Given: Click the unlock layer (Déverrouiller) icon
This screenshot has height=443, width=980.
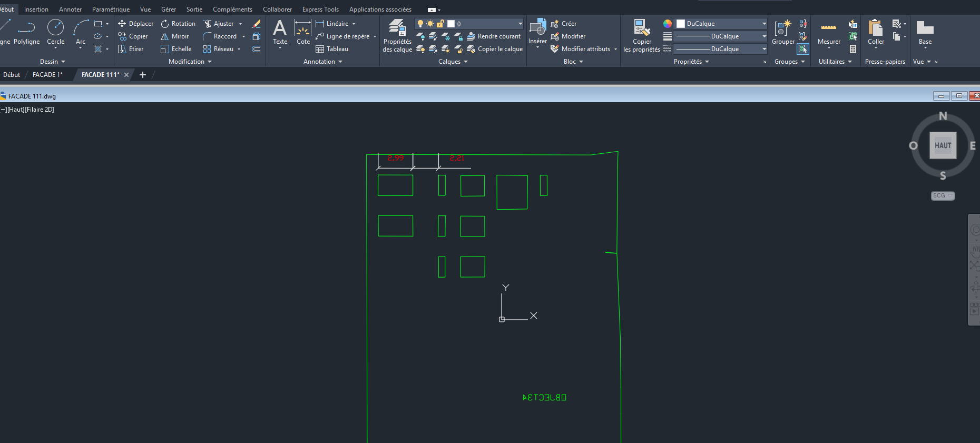Looking at the screenshot, I should pyautogui.click(x=458, y=49).
